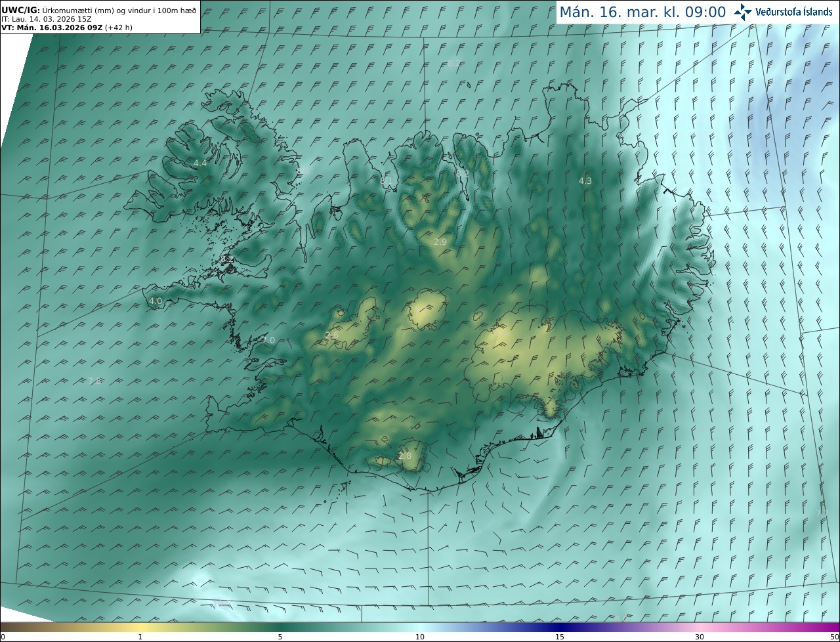Click the 7.0 value on the west coast
This screenshot has width=840, height=642.
click(x=268, y=340)
